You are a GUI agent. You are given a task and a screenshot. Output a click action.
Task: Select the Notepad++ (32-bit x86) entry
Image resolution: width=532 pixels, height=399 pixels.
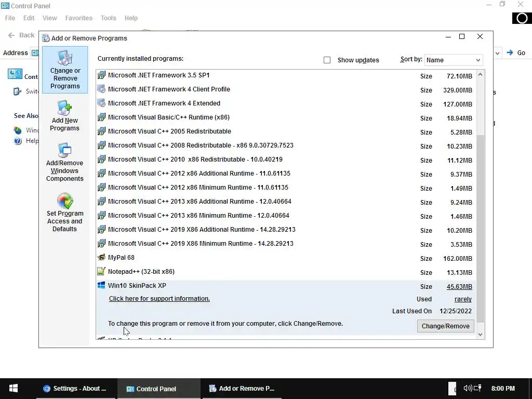click(x=286, y=272)
